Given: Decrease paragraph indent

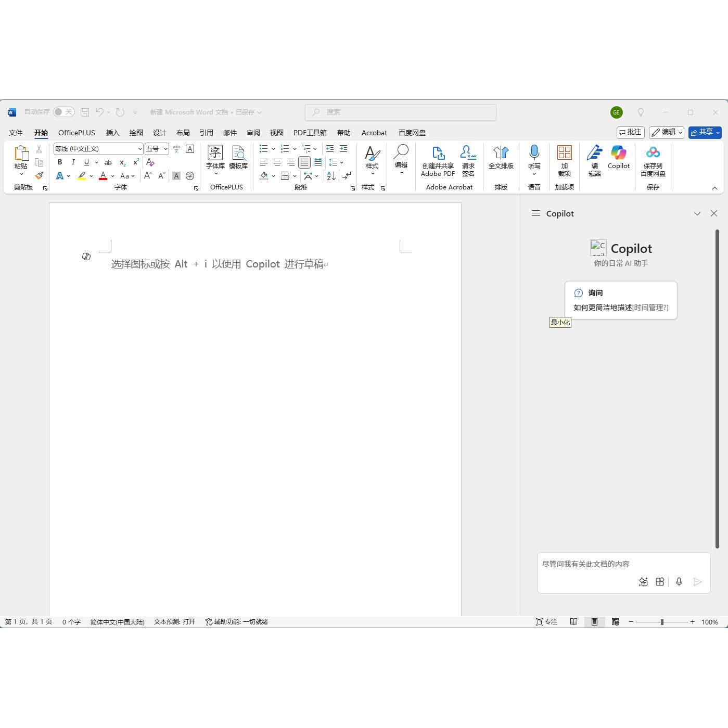Looking at the screenshot, I should pyautogui.click(x=330, y=149).
